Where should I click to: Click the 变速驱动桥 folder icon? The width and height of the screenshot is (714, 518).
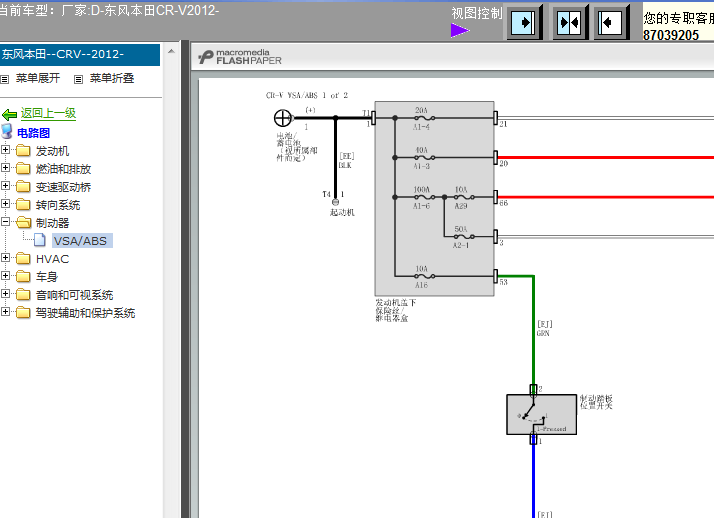tap(23, 186)
